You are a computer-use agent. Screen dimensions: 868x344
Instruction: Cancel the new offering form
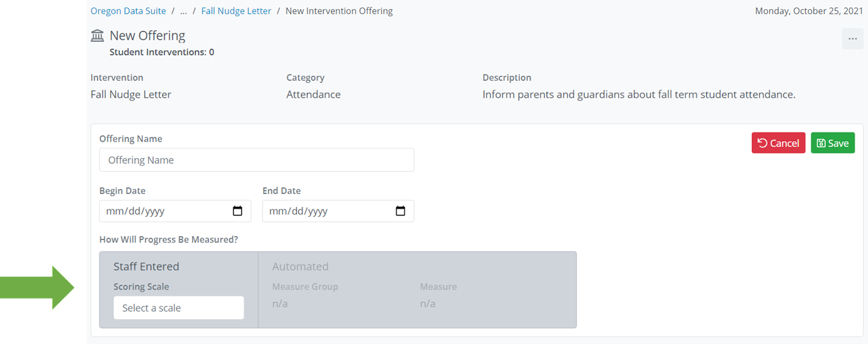click(778, 143)
